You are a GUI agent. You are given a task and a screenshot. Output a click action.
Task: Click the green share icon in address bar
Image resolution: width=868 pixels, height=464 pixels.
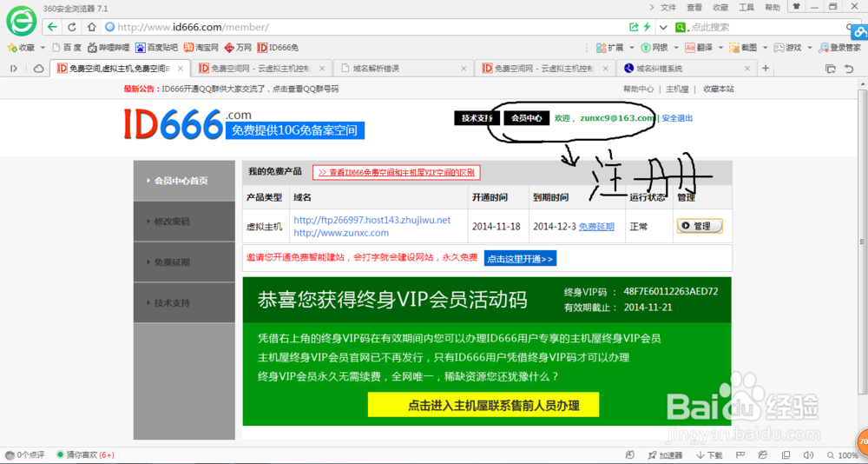[x=635, y=27]
